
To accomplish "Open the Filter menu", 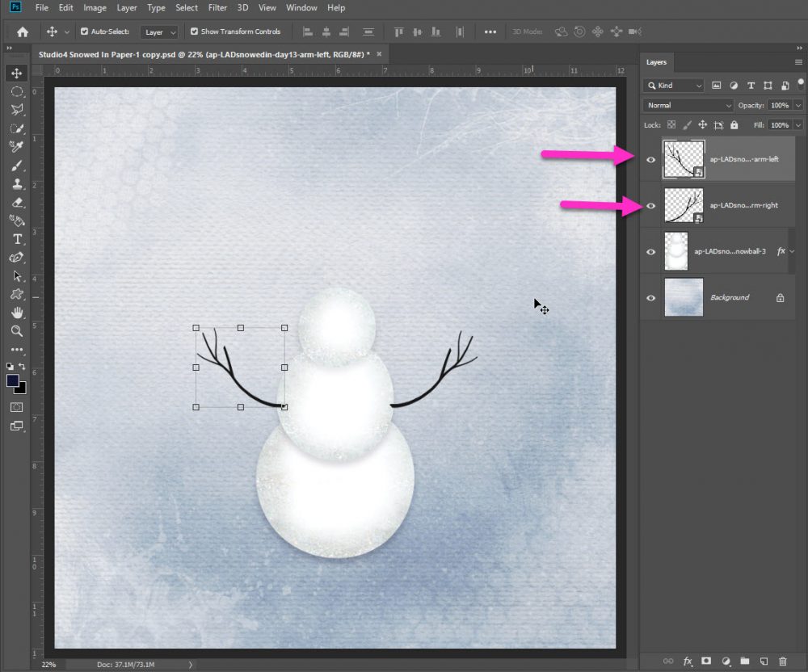I will (x=217, y=8).
